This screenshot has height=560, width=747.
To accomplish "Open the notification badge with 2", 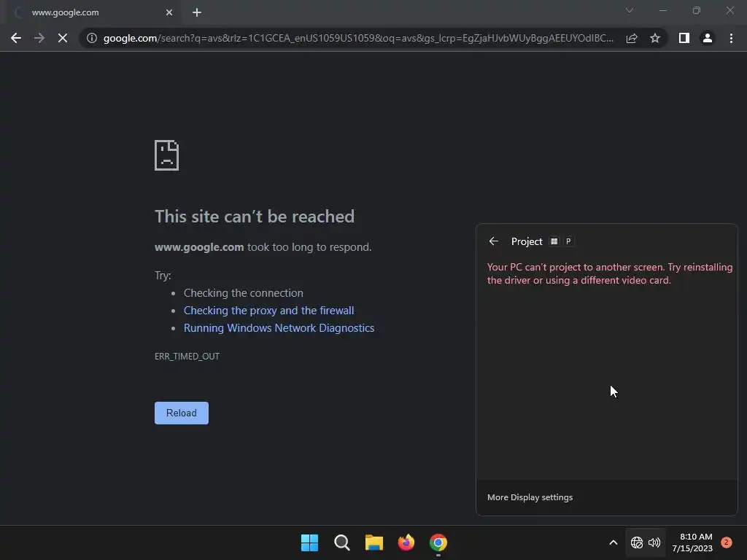I will (x=727, y=542).
